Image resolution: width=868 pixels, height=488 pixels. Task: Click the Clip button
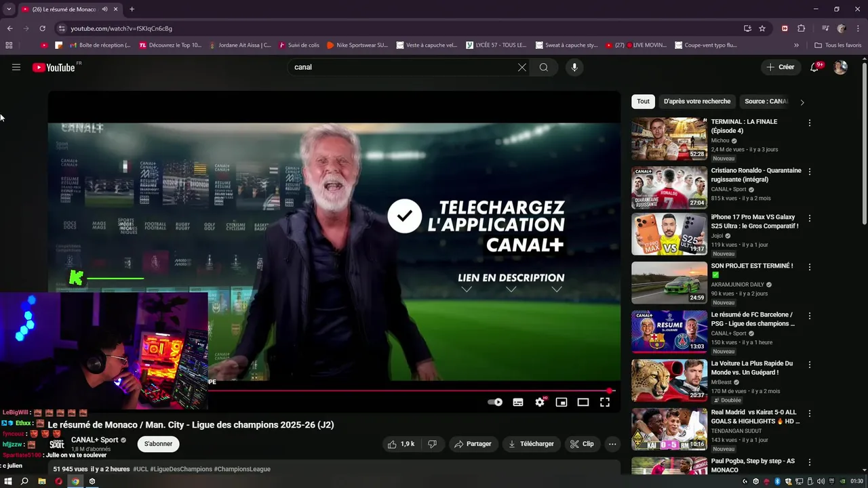pos(582,444)
